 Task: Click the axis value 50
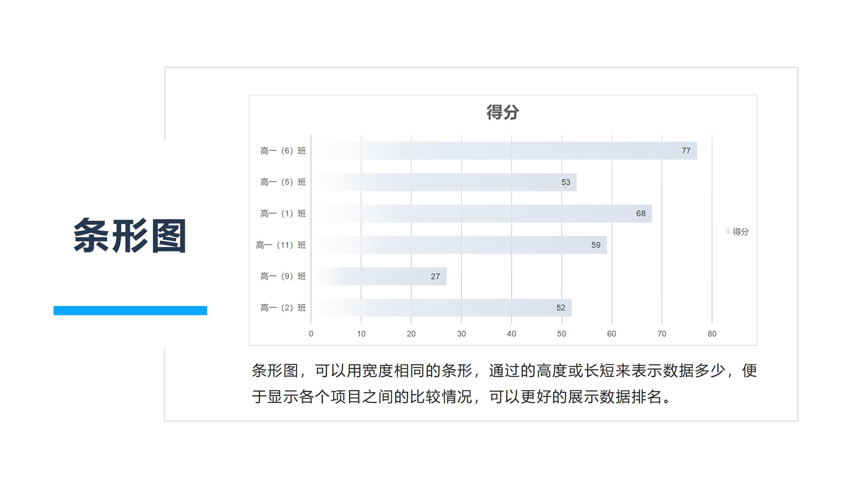click(x=561, y=334)
